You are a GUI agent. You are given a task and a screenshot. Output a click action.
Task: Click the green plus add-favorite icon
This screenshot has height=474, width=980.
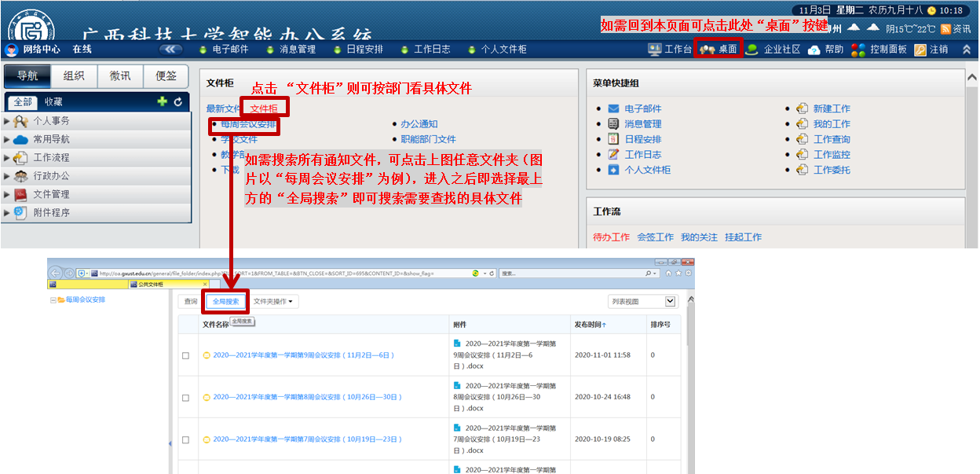coord(163,101)
